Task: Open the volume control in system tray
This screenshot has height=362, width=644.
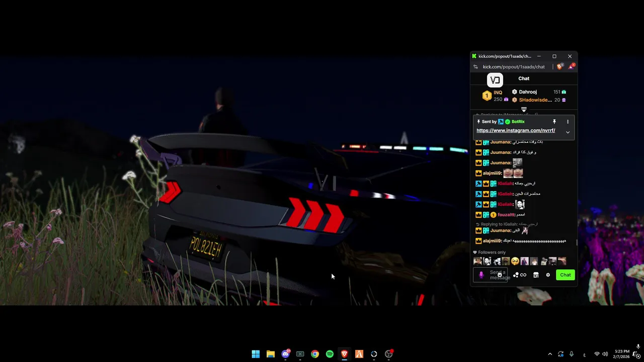Action: [605, 354]
